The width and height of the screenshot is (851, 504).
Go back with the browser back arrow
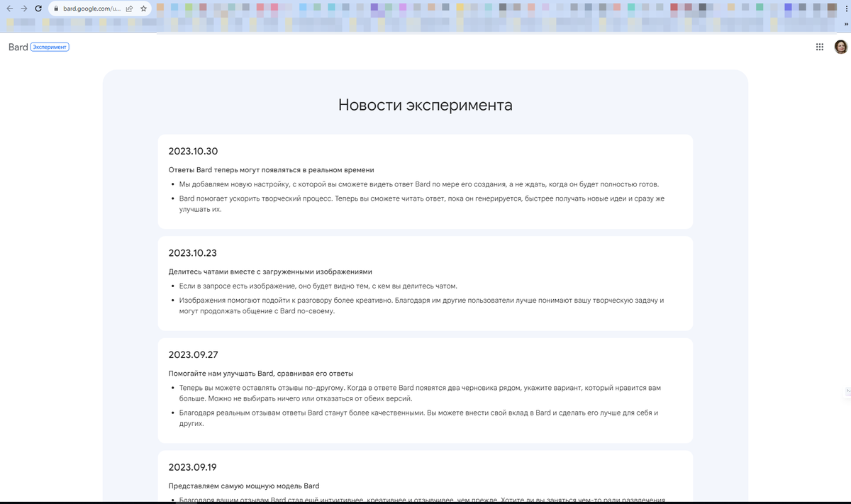[x=9, y=9]
